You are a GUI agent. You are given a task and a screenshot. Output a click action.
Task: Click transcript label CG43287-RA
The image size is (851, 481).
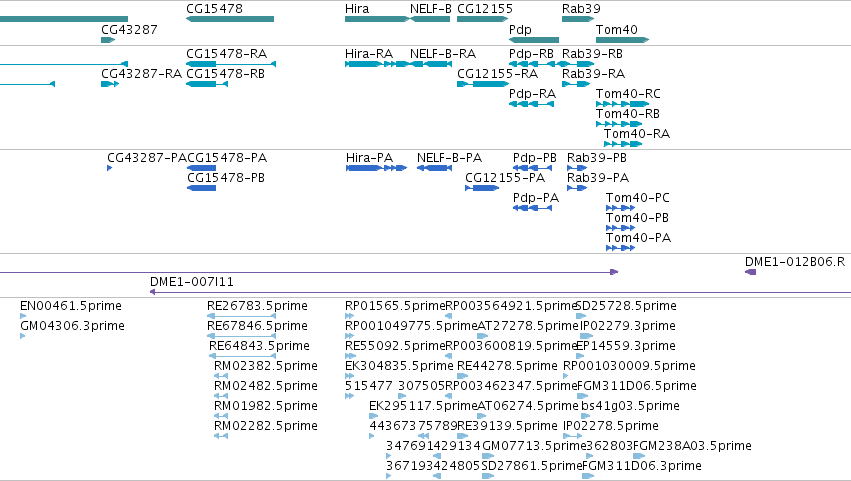(x=141, y=73)
